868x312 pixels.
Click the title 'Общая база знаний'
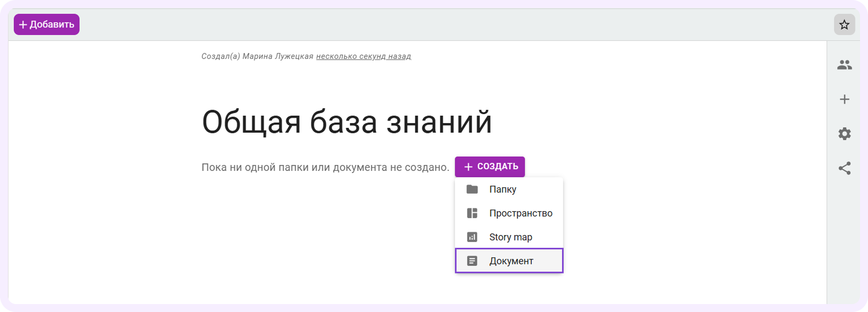(x=347, y=122)
